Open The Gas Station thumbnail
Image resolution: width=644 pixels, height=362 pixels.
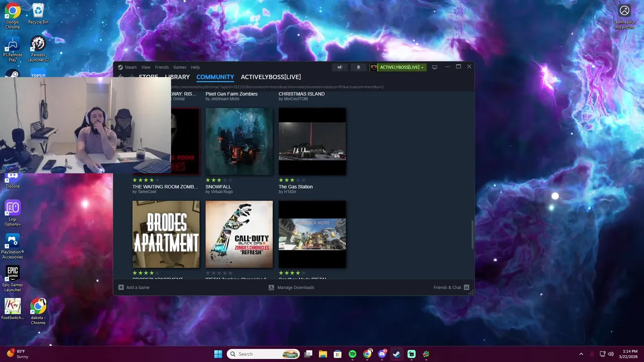312,141
